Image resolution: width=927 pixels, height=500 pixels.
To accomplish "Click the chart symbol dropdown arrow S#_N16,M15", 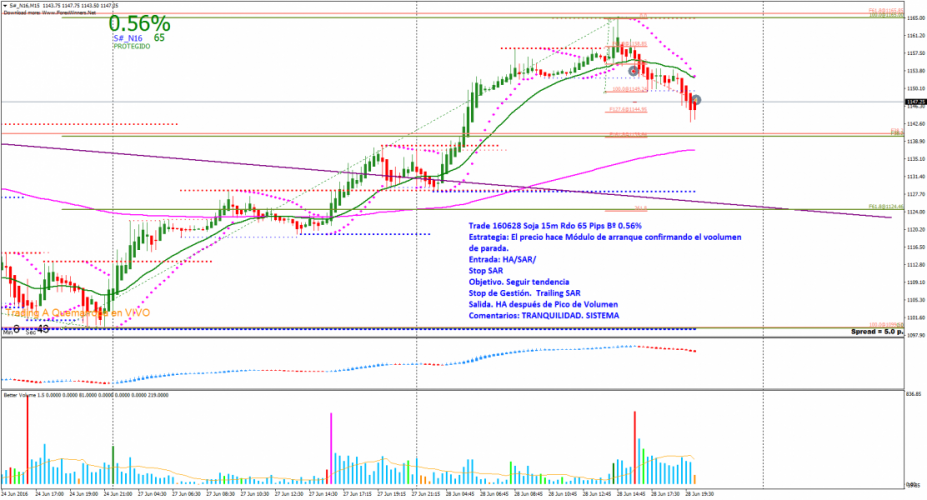I will [4, 5].
